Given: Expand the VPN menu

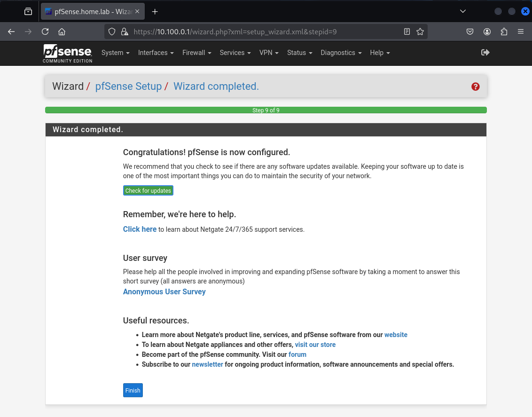Looking at the screenshot, I should point(269,53).
